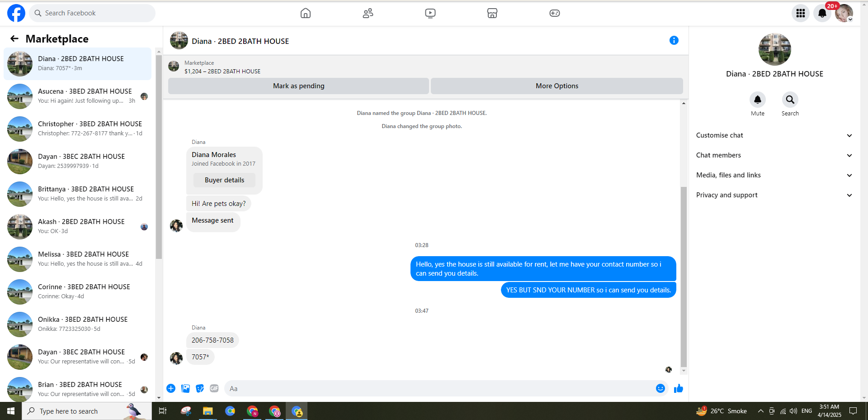
Task: Expand Customise chat section
Action: pos(774,135)
